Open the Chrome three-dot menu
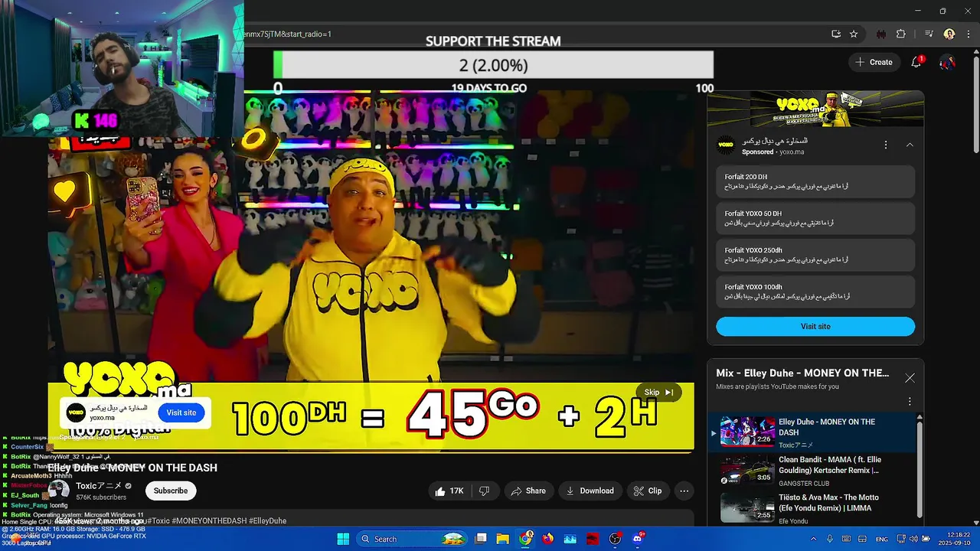Image resolution: width=980 pixels, height=551 pixels. [x=968, y=34]
